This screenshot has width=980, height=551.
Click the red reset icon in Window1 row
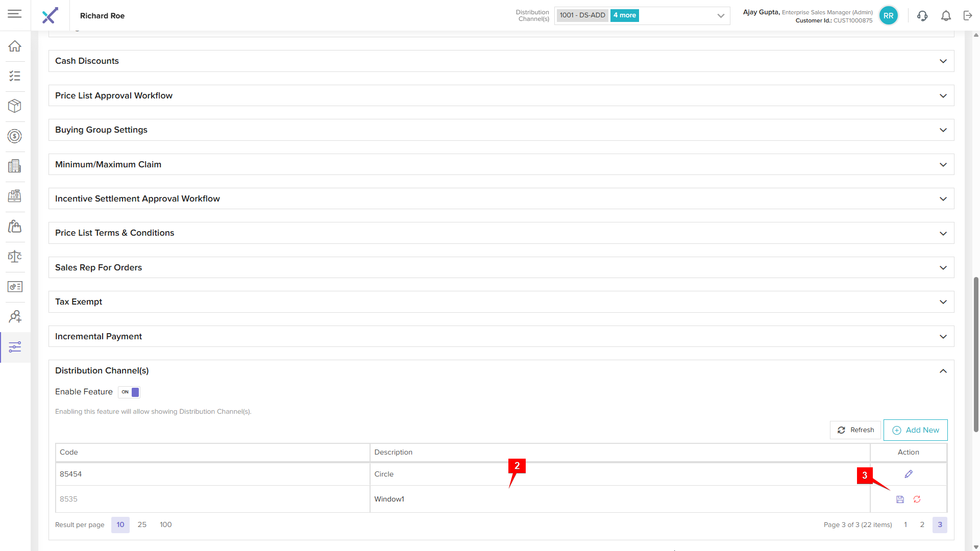pos(917,499)
